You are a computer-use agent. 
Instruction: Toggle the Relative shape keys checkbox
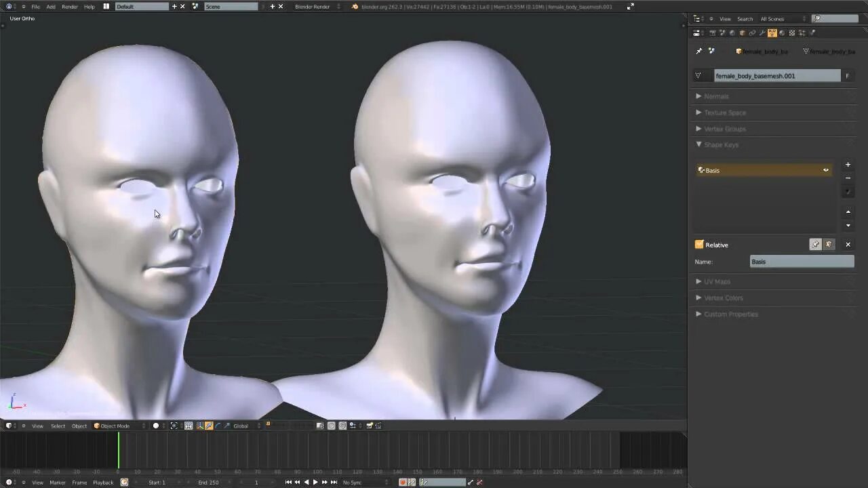(699, 245)
